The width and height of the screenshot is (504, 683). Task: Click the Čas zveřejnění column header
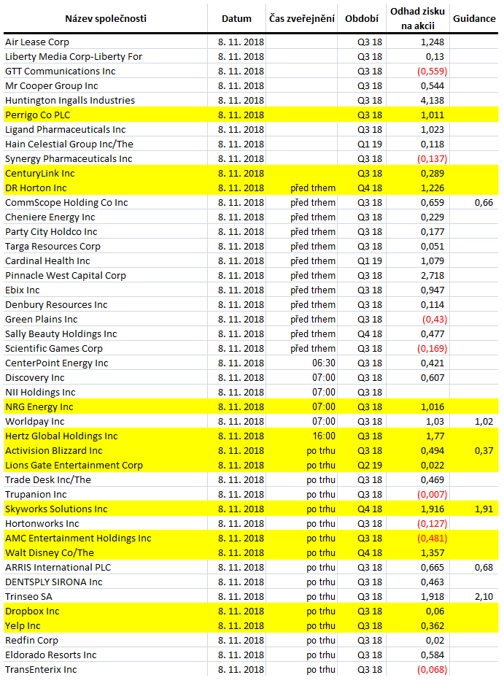[301, 19]
